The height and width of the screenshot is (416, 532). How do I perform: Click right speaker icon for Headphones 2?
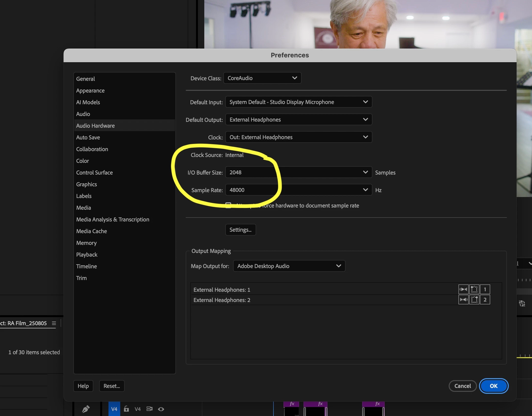tap(463, 300)
